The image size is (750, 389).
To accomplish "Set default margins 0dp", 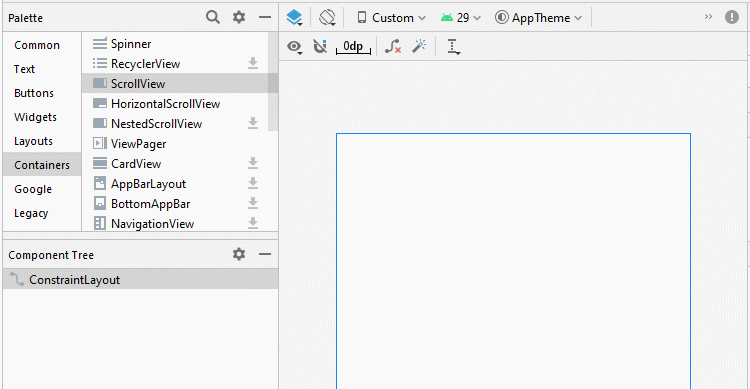I will [x=353, y=46].
